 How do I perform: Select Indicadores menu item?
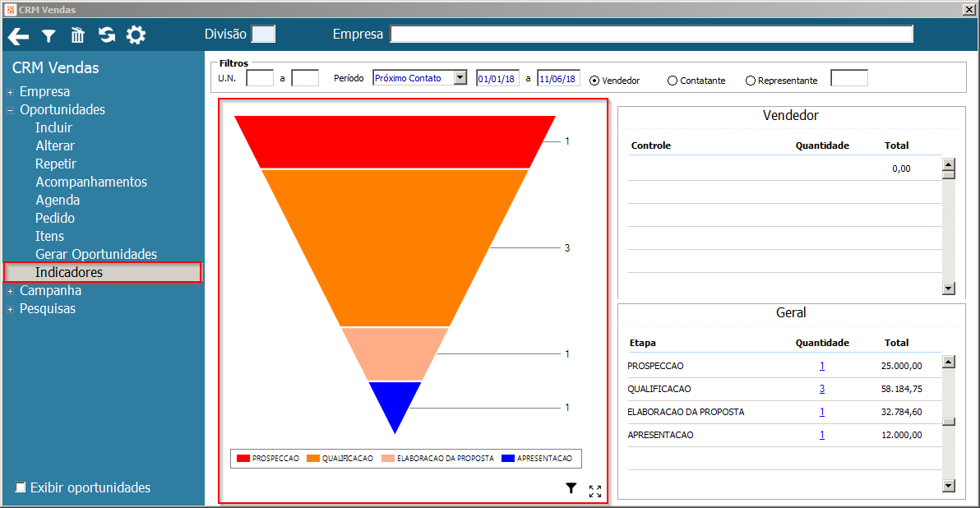pos(103,272)
